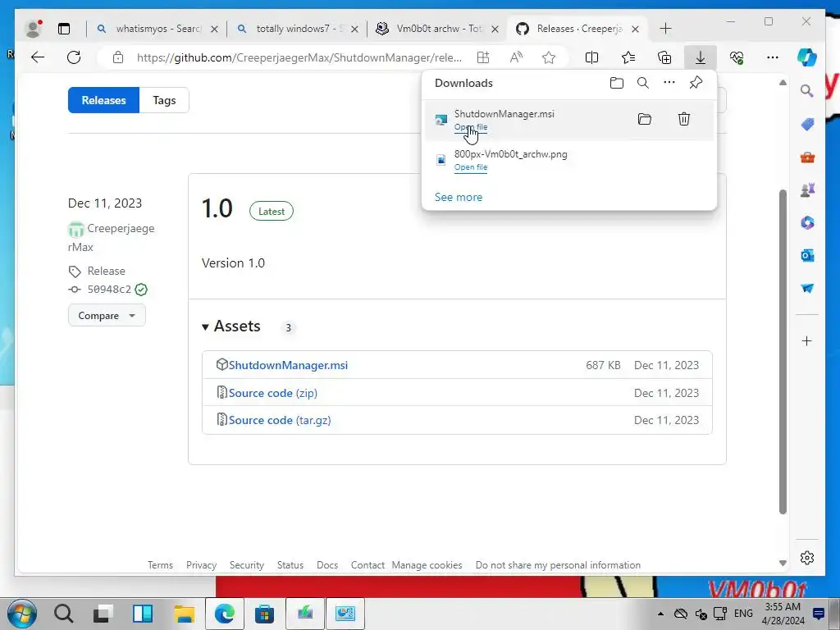840x630 pixels.
Task: Open footer Docs link
Action: (327, 565)
